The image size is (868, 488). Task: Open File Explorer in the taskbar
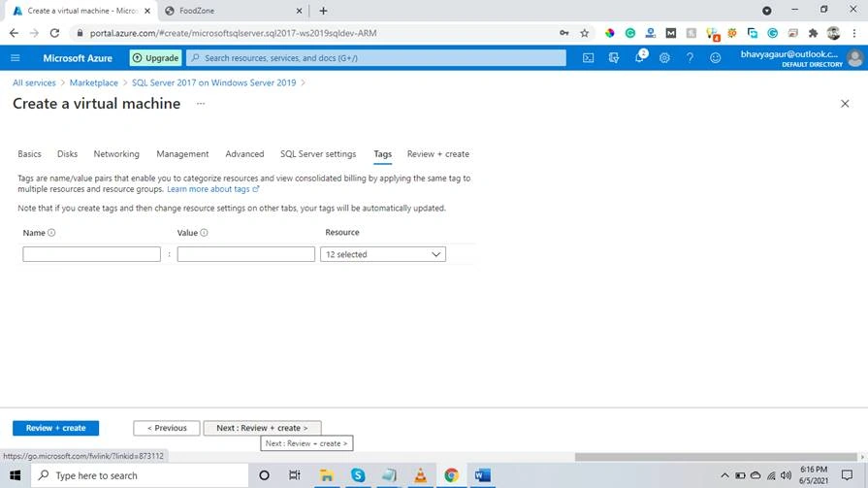pyautogui.click(x=327, y=475)
